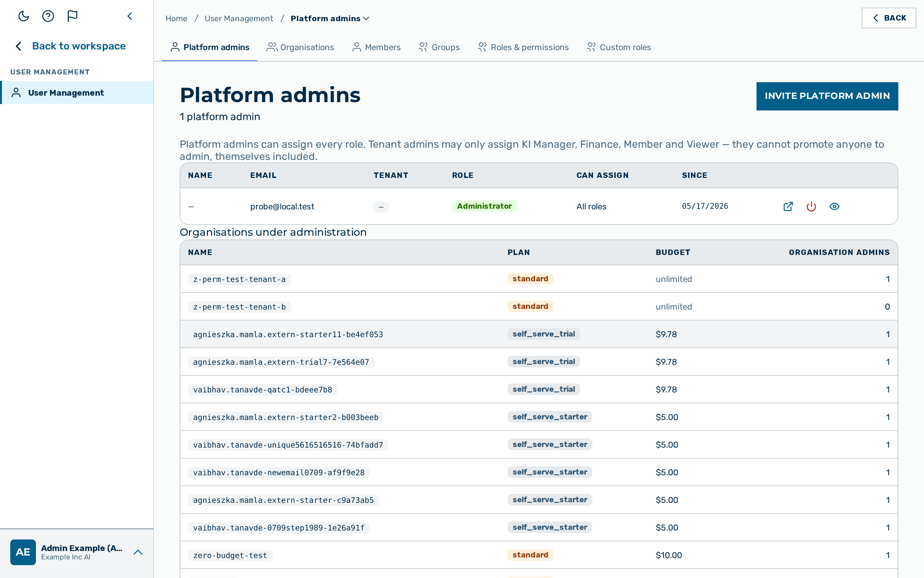Click Organisation Admins column header
This screenshot has width=924, height=578.
click(x=839, y=252)
